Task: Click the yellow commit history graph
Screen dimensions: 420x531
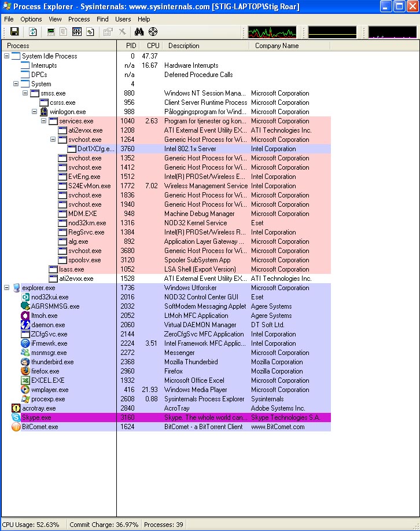Action: click(332, 32)
